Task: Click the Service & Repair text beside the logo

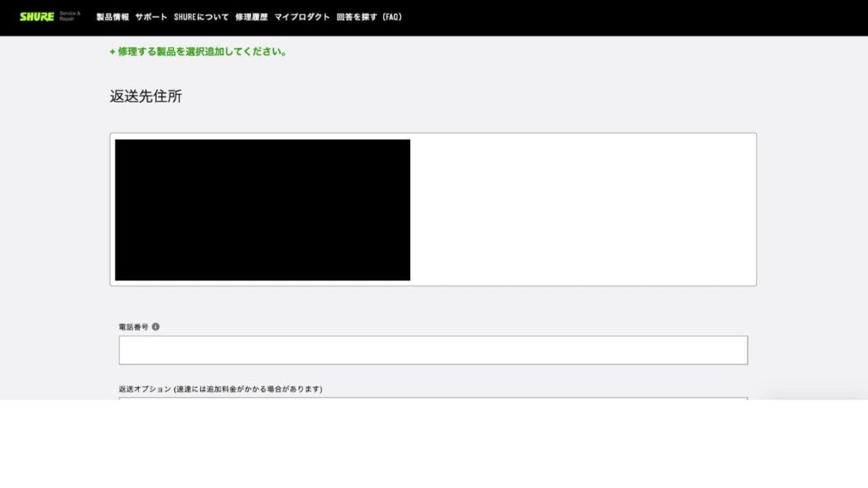Action: pyautogui.click(x=70, y=16)
